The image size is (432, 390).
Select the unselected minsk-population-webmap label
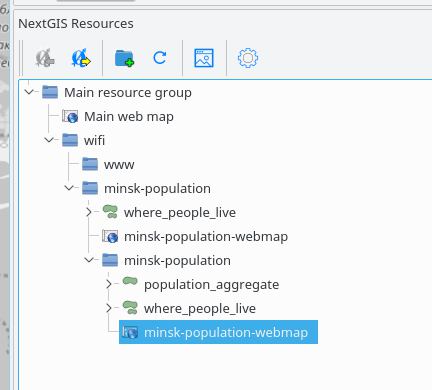(206, 237)
